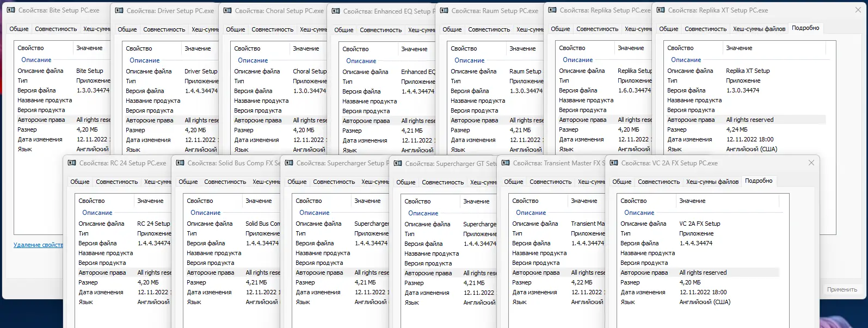Select 'All rights reserved' row in VC 2A FX window

tap(699, 273)
